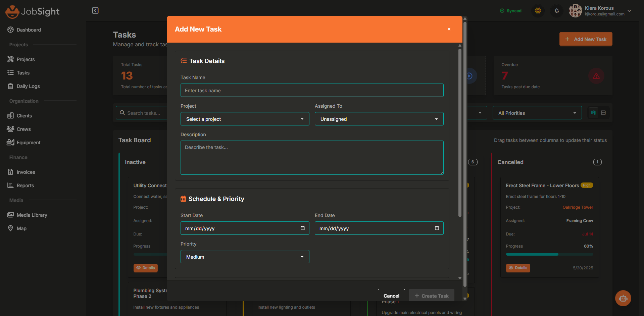Click the Invoices sidebar icon
Viewport: 644px width, 316px height.
pyautogui.click(x=10, y=172)
